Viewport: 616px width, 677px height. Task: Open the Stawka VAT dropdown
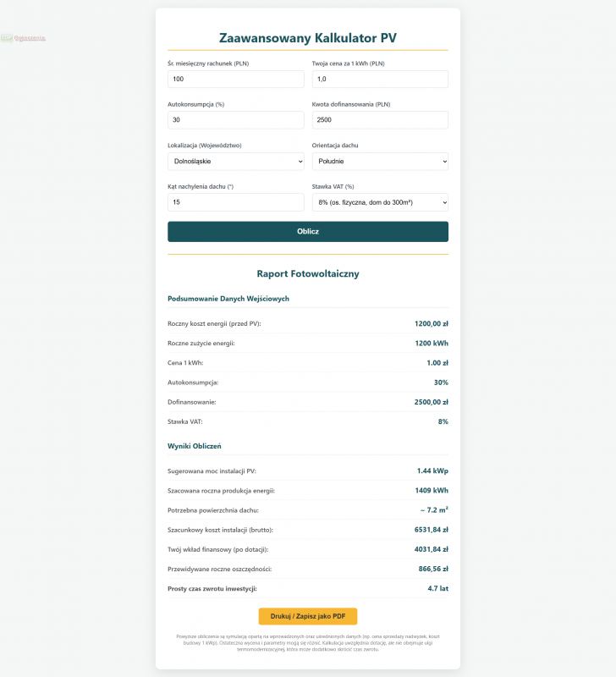pyautogui.click(x=380, y=202)
